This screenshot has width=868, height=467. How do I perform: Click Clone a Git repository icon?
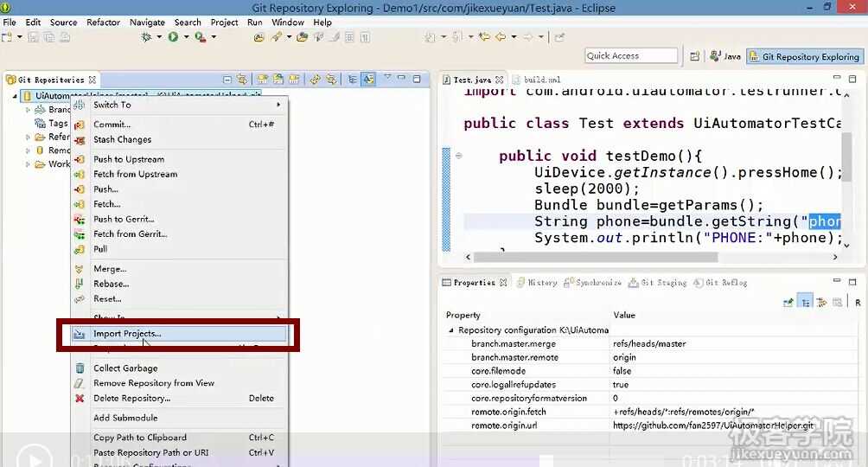[x=278, y=80]
